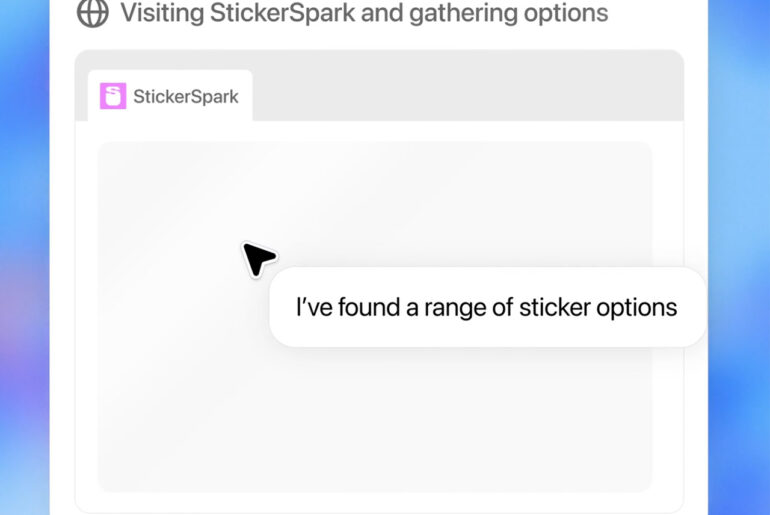Click the white strip below the StickerSpark tab bar
The height and width of the screenshot is (515, 770).
coord(379,131)
